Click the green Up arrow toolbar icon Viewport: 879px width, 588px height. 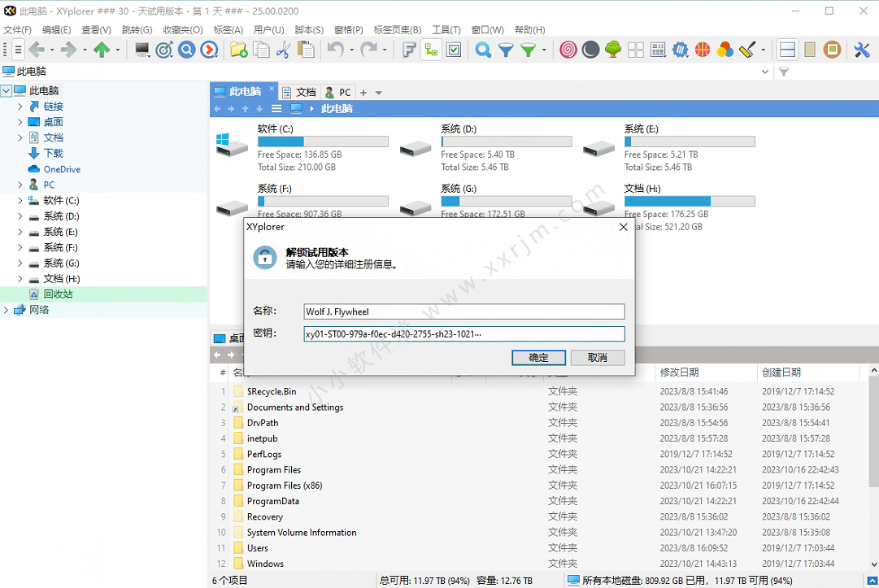click(102, 50)
